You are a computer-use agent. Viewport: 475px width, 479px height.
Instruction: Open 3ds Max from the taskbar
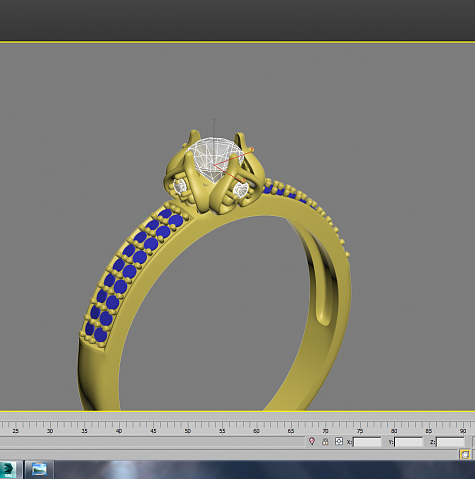[8, 470]
